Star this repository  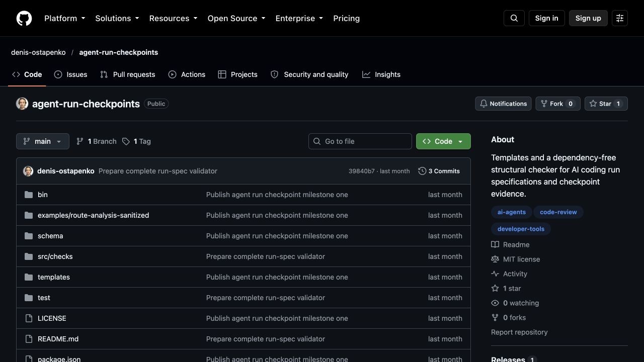point(606,104)
